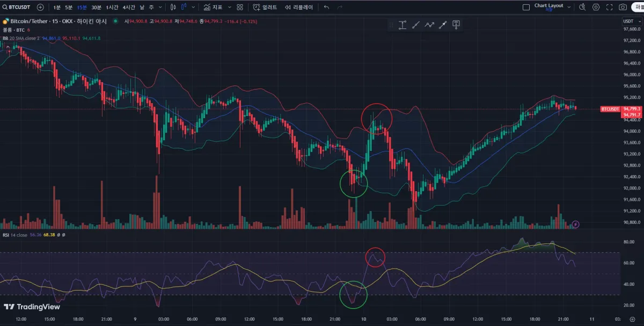
Task: Select the path polyline drawing tool
Action: 429,25
